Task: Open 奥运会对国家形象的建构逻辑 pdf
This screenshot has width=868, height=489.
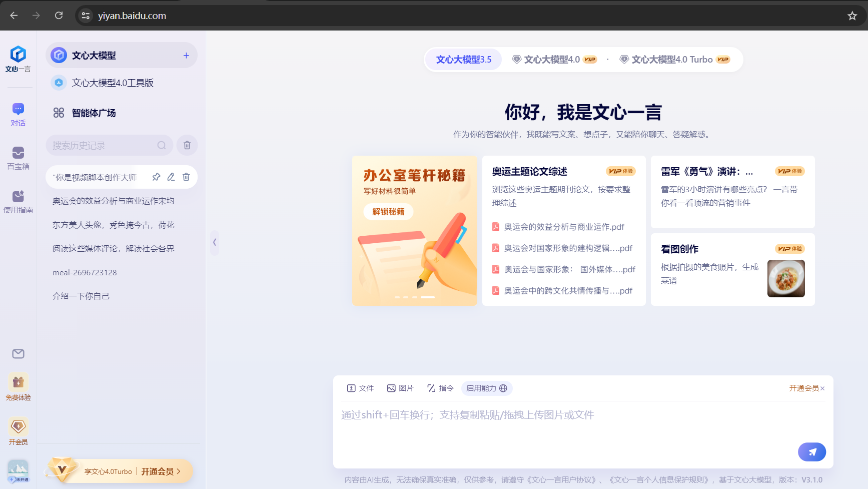Action: (562, 248)
